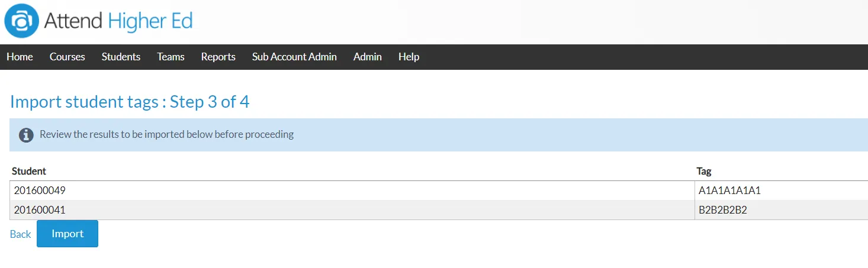Go Back to the previous step
Image resolution: width=868 pixels, height=268 pixels.
point(20,234)
